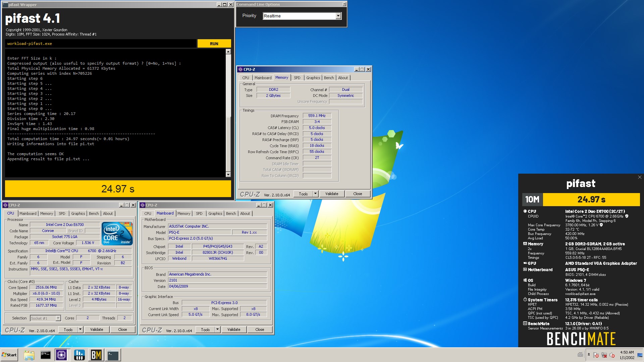Select Mainboard tab in CPU-Z CPU window
The height and width of the screenshot is (362, 644).
point(28,214)
